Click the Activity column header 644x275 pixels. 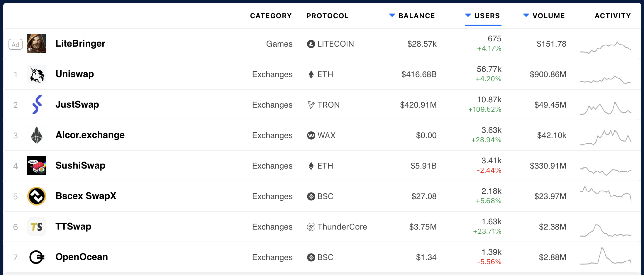pos(613,16)
